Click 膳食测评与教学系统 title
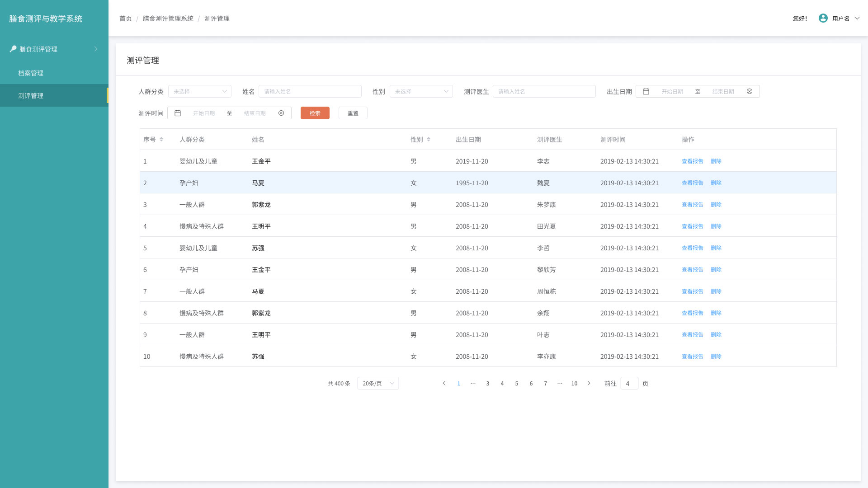 pyautogui.click(x=46, y=19)
